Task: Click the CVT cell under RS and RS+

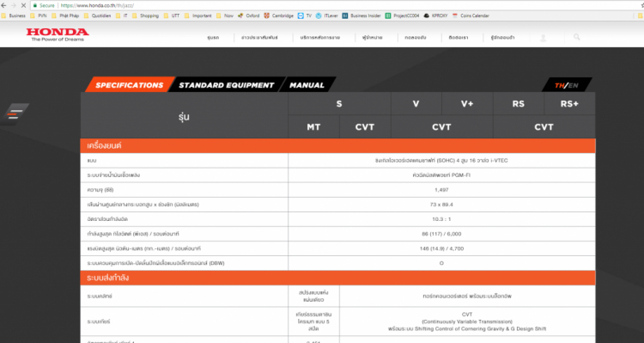Action: [x=544, y=127]
